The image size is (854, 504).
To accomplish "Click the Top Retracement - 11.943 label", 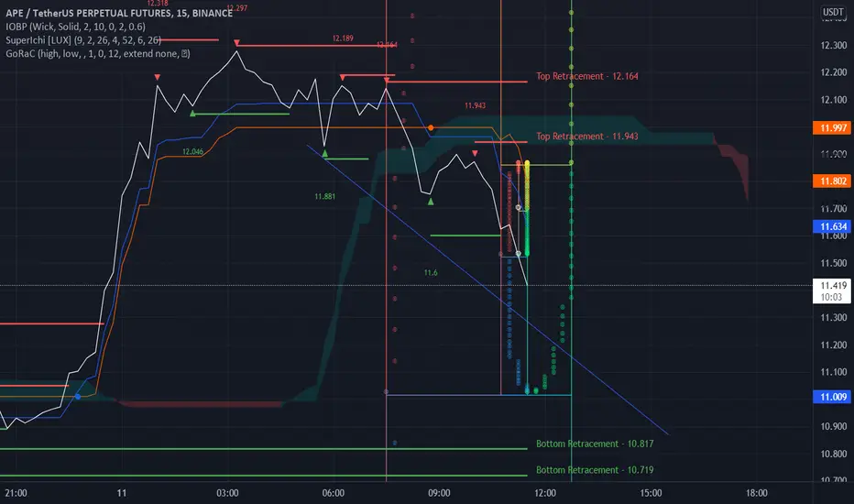I will tap(586, 137).
